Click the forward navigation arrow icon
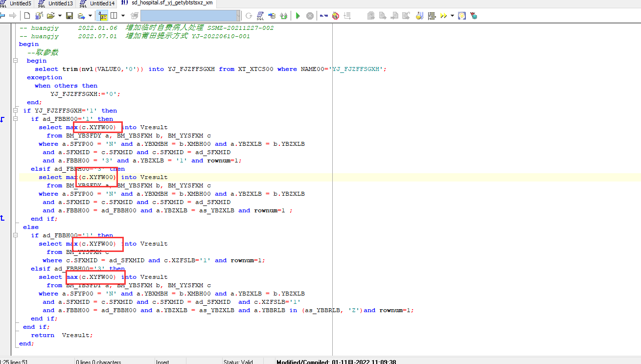 [x=13, y=16]
